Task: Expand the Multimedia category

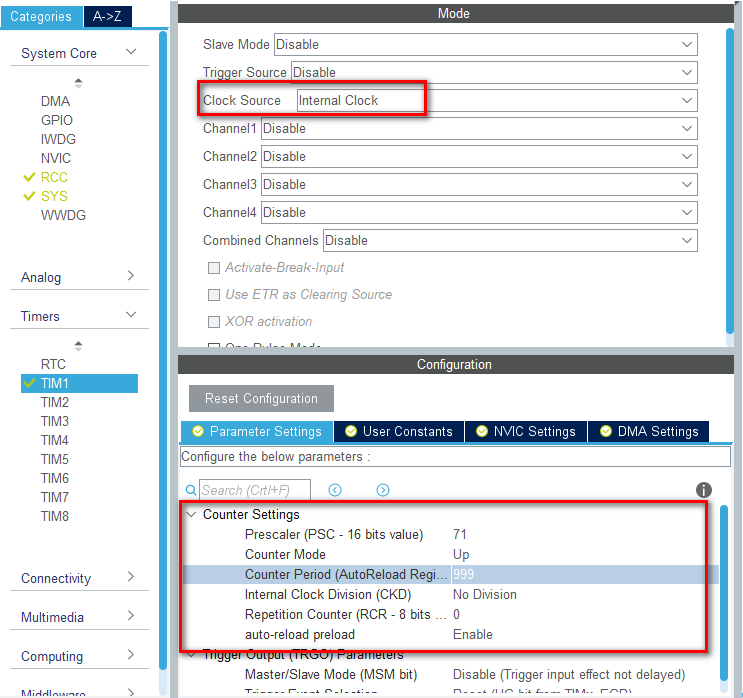Action: [x=131, y=616]
